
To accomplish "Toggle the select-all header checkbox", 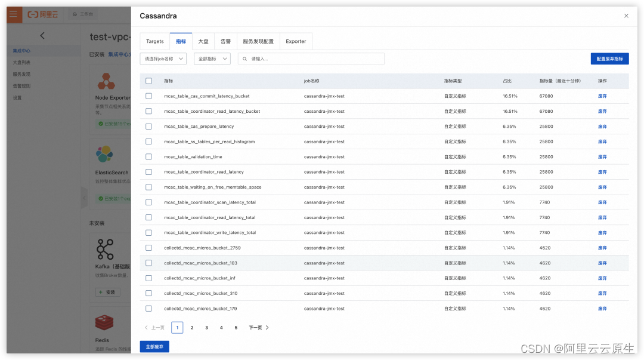I will pos(148,81).
